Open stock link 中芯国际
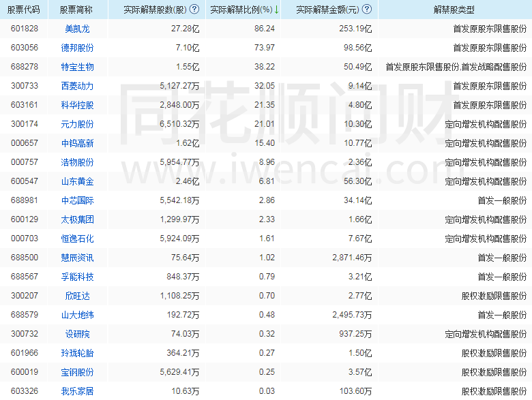Screen dimensions: 532x400 (77, 200)
